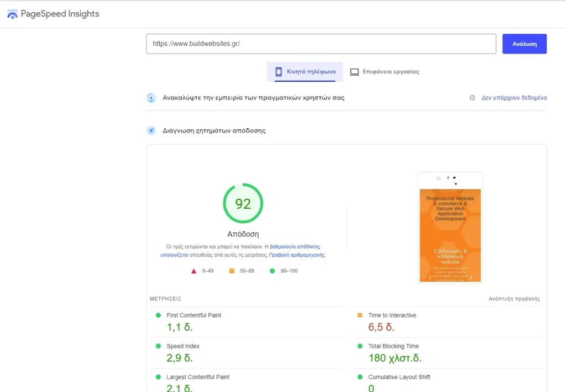Click the Facebook icon in the website preview

pos(448,178)
